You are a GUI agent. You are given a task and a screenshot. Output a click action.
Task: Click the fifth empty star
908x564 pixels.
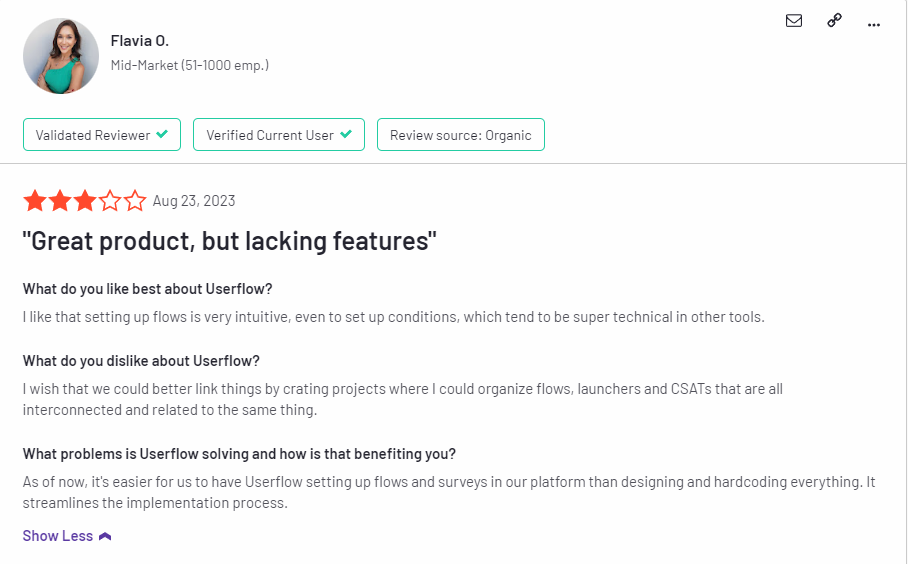(x=135, y=201)
